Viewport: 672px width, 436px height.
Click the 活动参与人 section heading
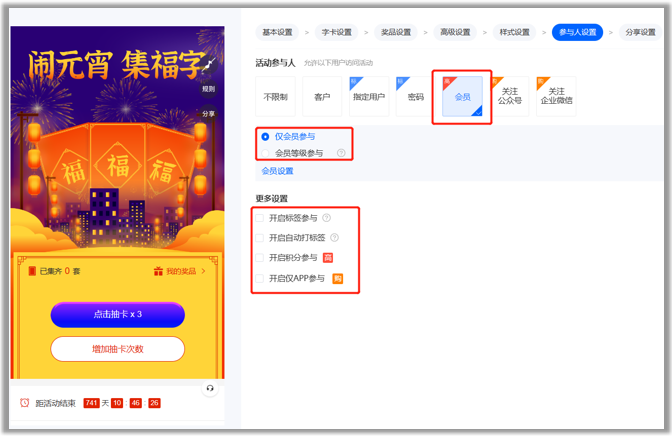[x=275, y=63]
